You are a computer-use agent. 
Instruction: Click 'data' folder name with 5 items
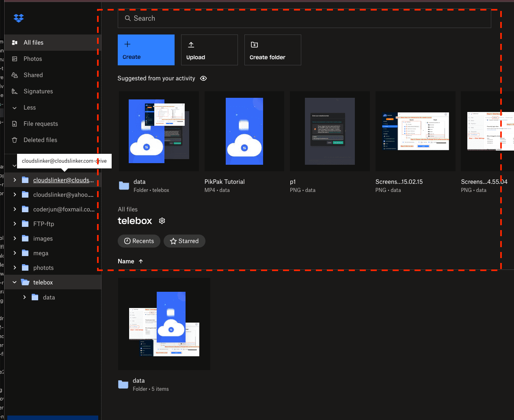pos(138,381)
